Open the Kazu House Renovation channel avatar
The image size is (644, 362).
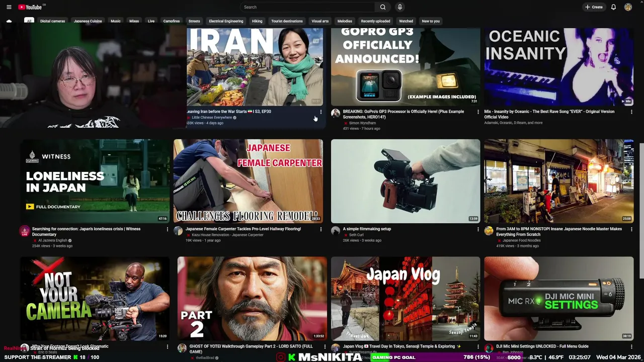coord(178,231)
